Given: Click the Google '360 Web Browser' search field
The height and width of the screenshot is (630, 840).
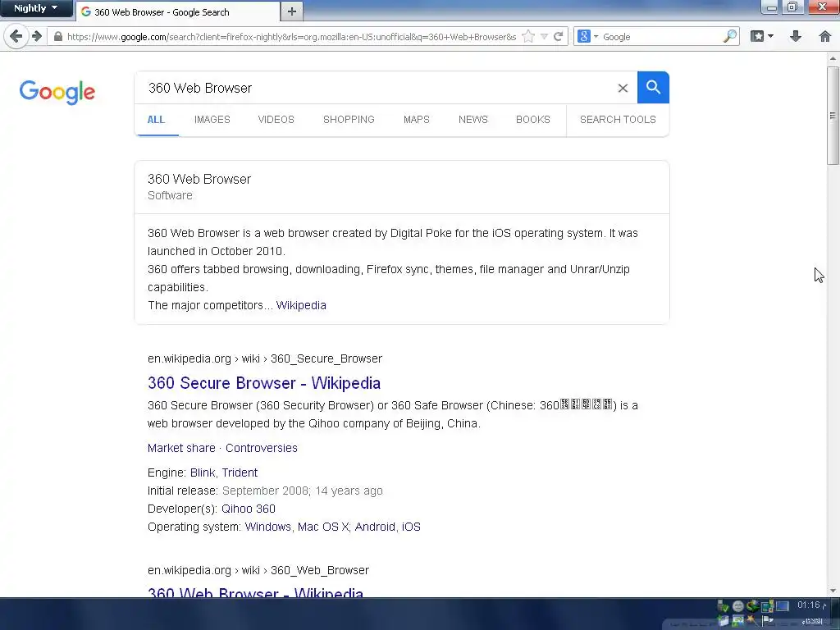Looking at the screenshot, I should (375, 88).
